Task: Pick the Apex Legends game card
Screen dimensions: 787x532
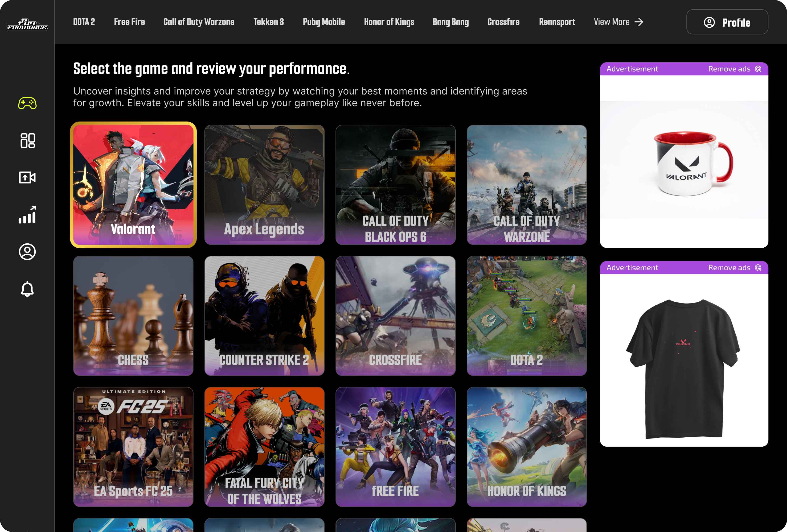Action: 264,185
